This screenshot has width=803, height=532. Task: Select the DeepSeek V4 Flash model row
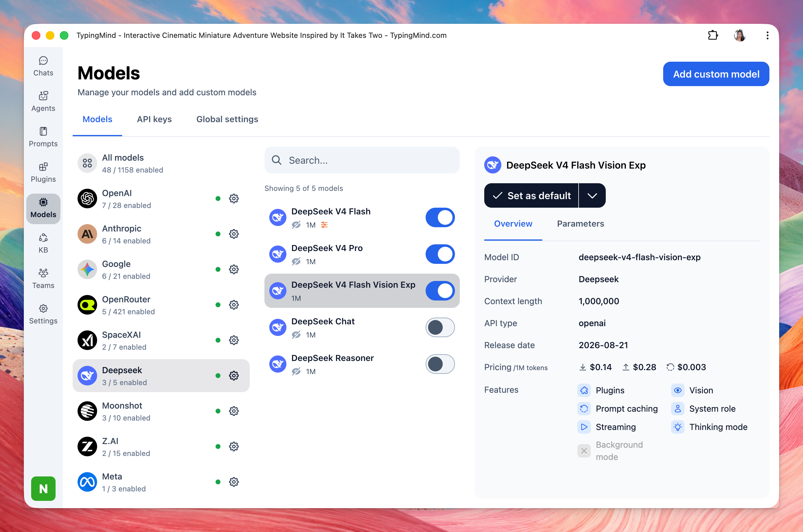pyautogui.click(x=362, y=217)
